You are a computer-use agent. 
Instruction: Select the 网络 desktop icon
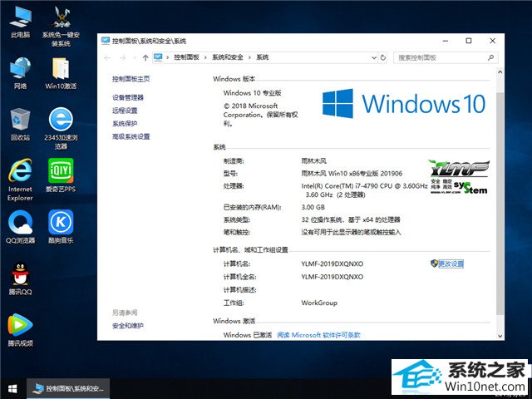pyautogui.click(x=20, y=73)
